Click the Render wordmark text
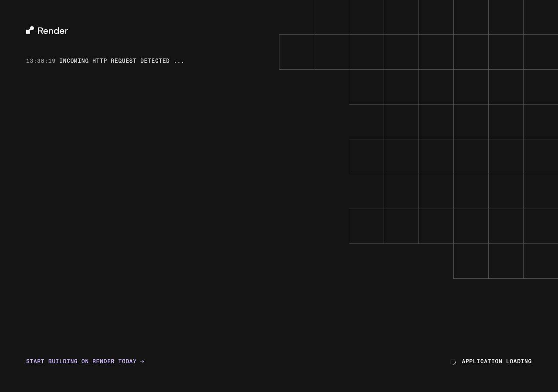The height and width of the screenshot is (392, 558). [x=53, y=30]
